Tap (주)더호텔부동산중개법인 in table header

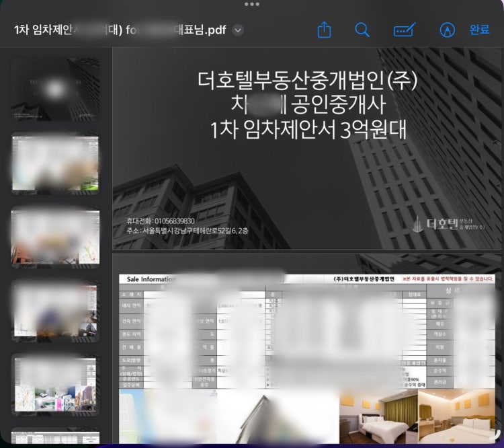(x=364, y=279)
